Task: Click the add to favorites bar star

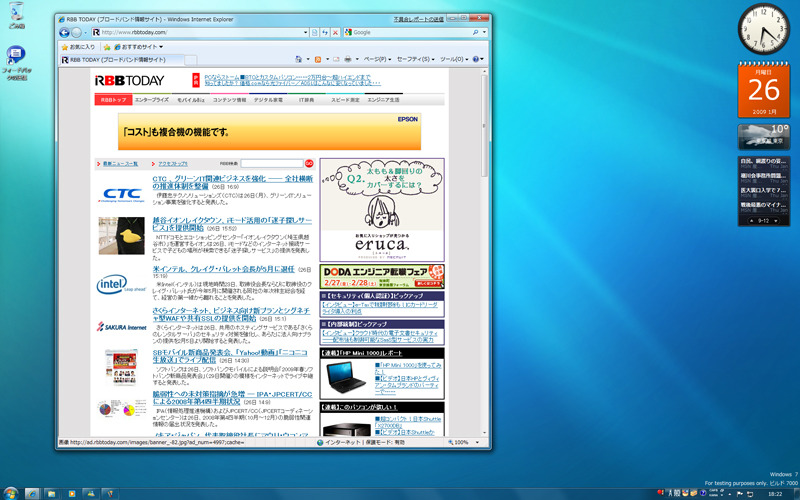Action: [x=107, y=47]
